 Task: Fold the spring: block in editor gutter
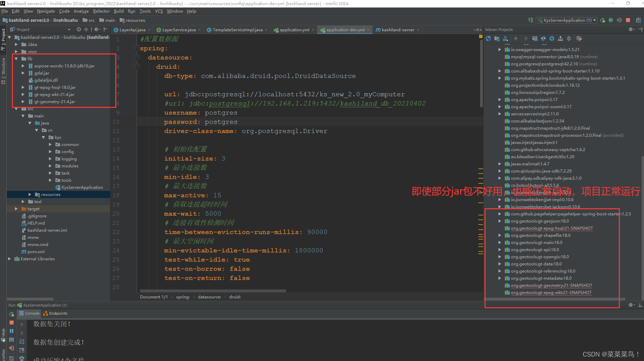coord(137,48)
